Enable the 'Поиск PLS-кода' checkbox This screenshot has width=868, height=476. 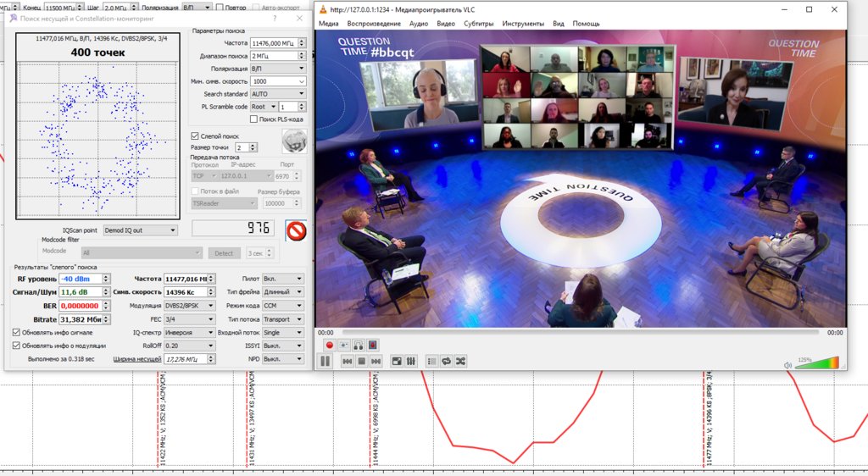tap(253, 119)
